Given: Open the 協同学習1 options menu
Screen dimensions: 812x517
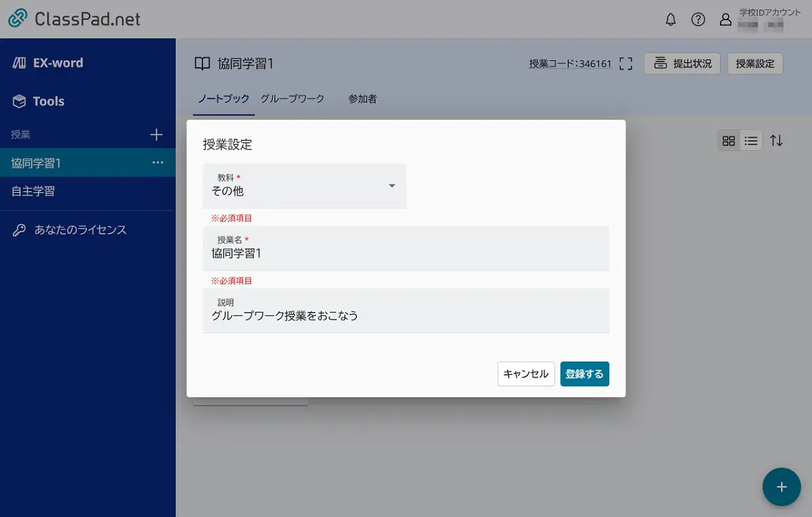Looking at the screenshot, I should click(158, 162).
